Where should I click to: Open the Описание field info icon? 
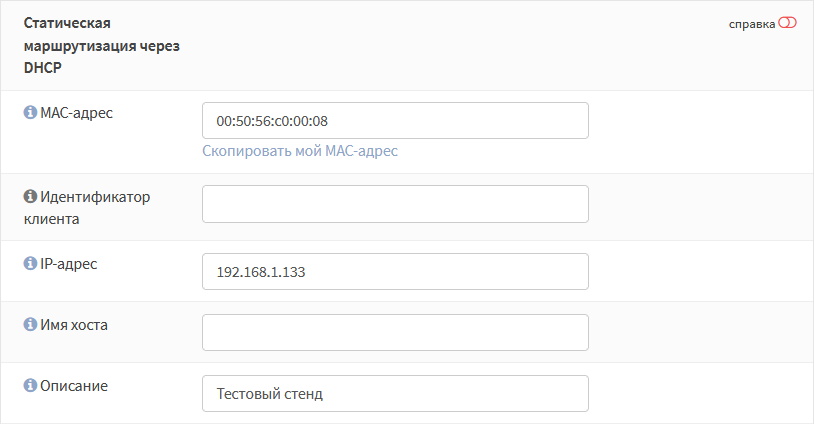pos(30,385)
